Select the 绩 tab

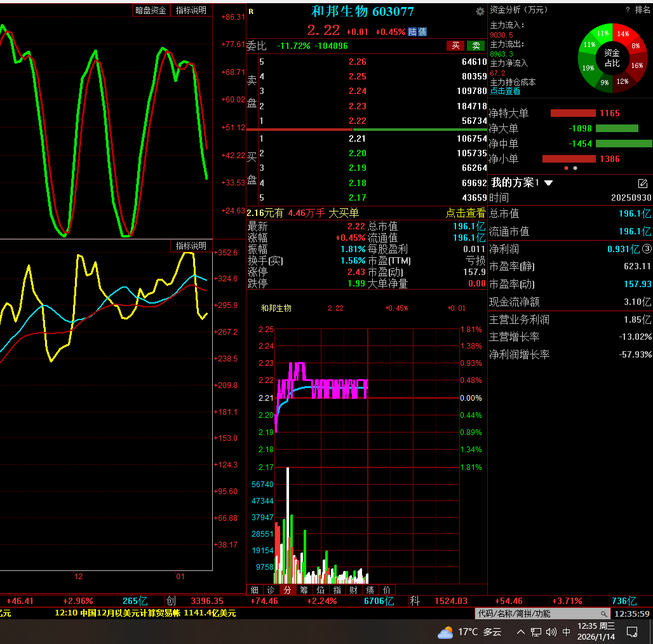click(x=370, y=590)
